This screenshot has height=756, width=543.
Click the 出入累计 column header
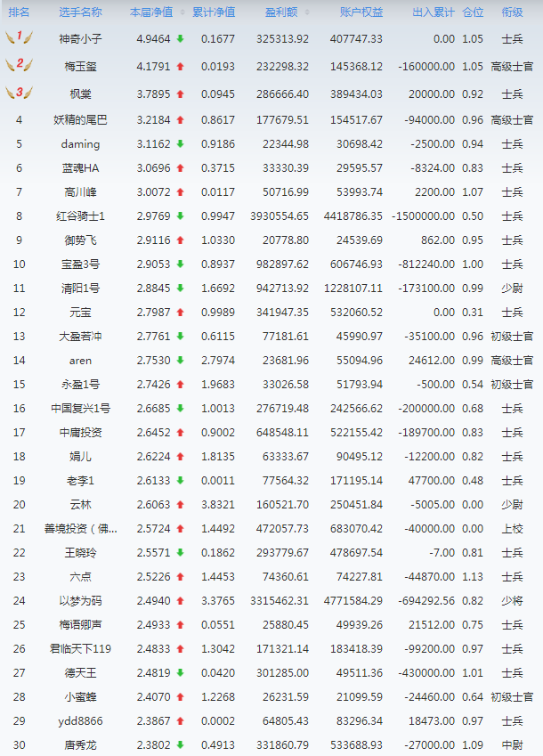434,12
